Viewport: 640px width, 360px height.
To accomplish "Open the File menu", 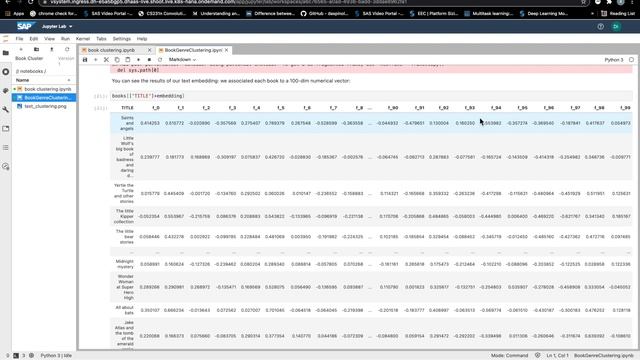I will 19,39.
